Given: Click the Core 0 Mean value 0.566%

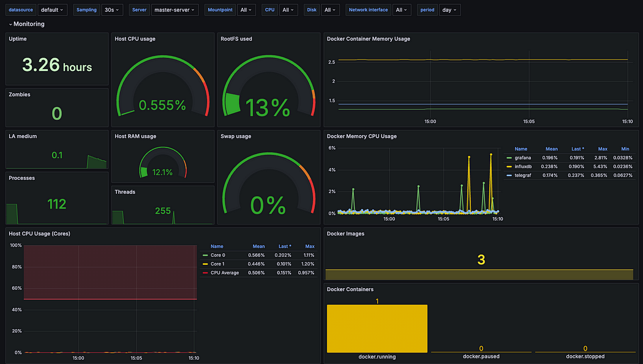Looking at the screenshot, I should pos(257,255).
